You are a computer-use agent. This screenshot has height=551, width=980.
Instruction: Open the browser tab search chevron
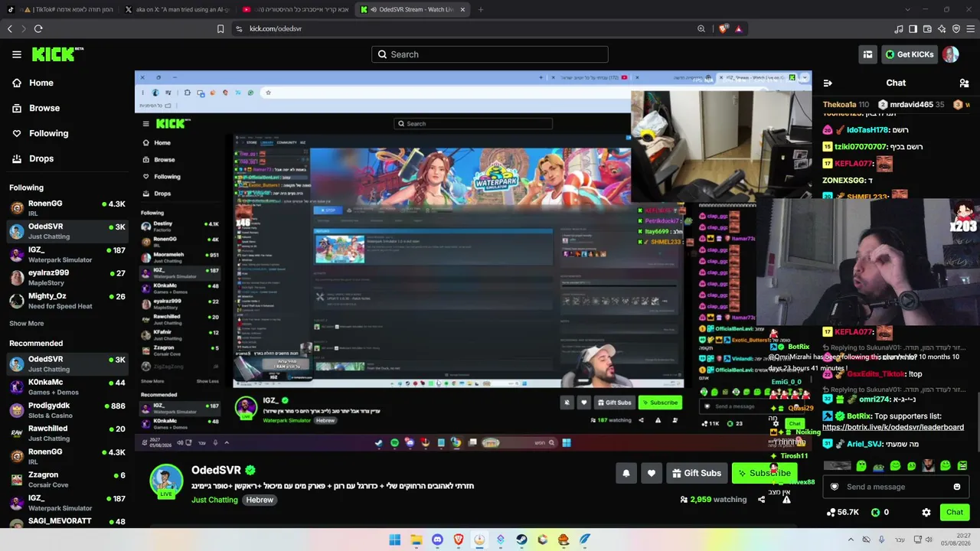pos(907,9)
